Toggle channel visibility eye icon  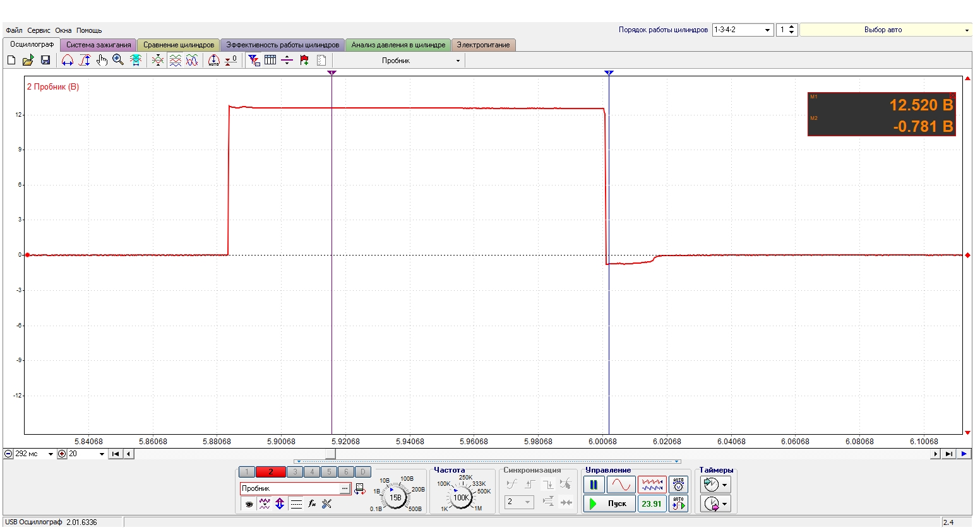point(249,503)
